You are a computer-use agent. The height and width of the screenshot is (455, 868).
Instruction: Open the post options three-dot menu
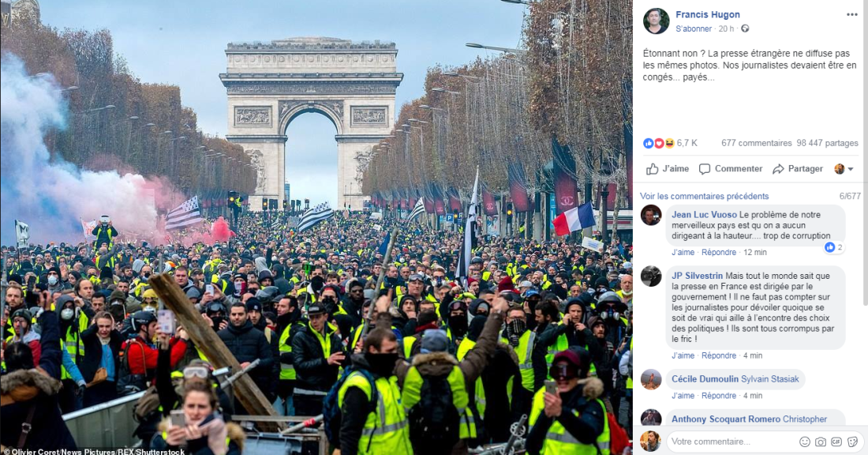851,14
